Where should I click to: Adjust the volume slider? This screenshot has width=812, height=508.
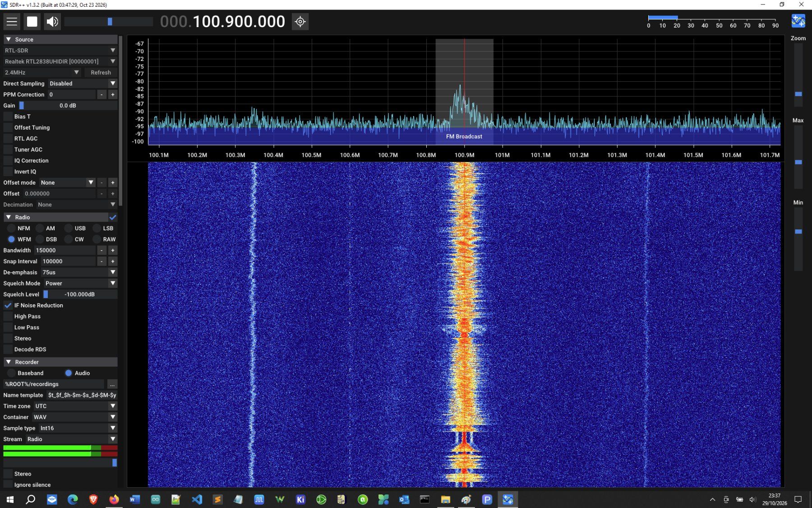pyautogui.click(x=109, y=21)
